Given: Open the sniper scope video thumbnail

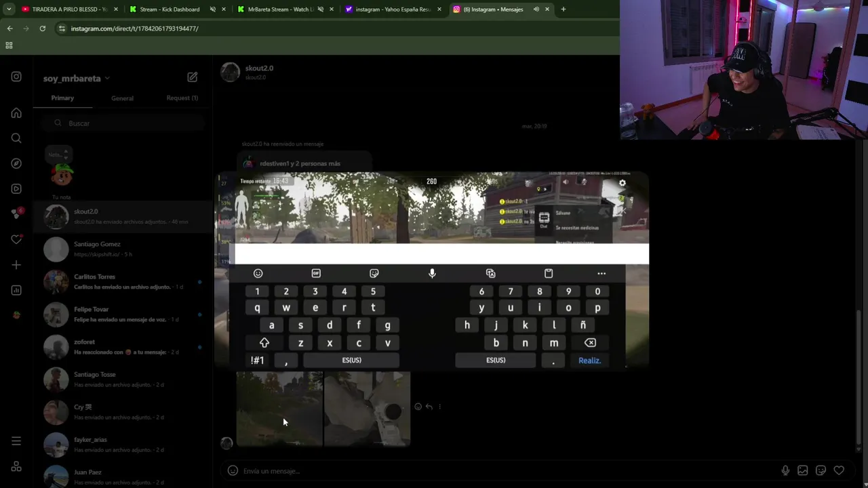Looking at the screenshot, I should pos(367,409).
